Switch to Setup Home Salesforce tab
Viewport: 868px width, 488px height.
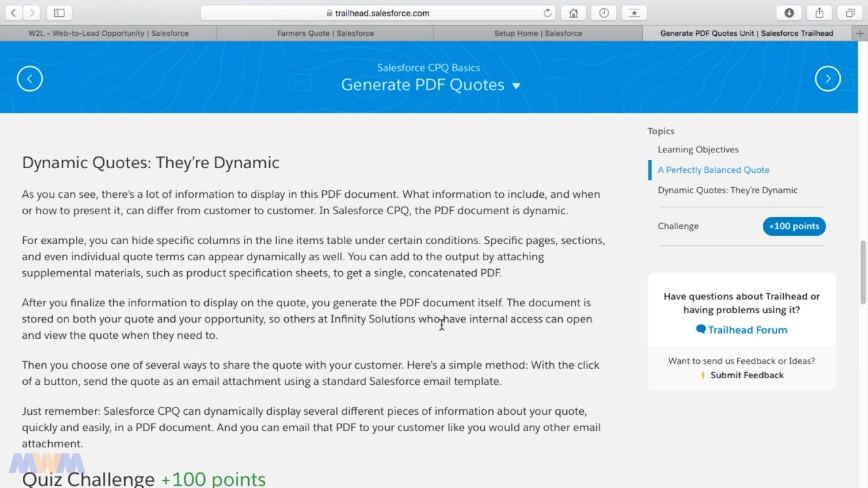point(538,33)
